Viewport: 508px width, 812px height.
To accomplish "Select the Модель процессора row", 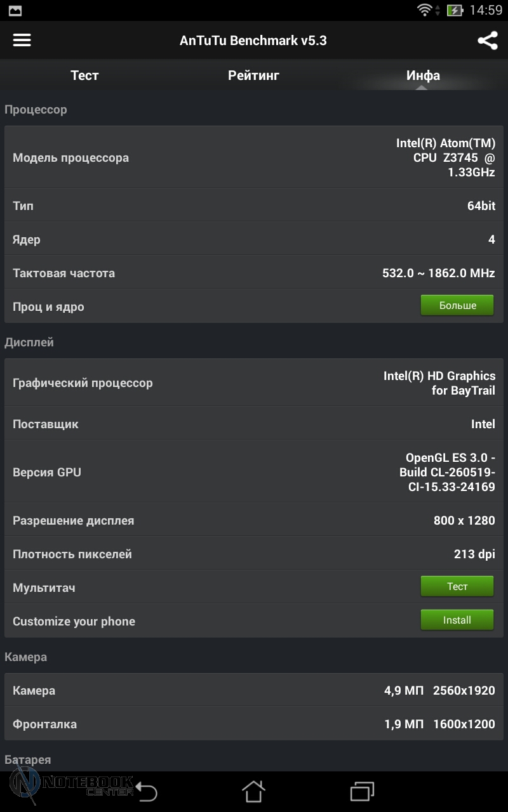I will [x=254, y=157].
